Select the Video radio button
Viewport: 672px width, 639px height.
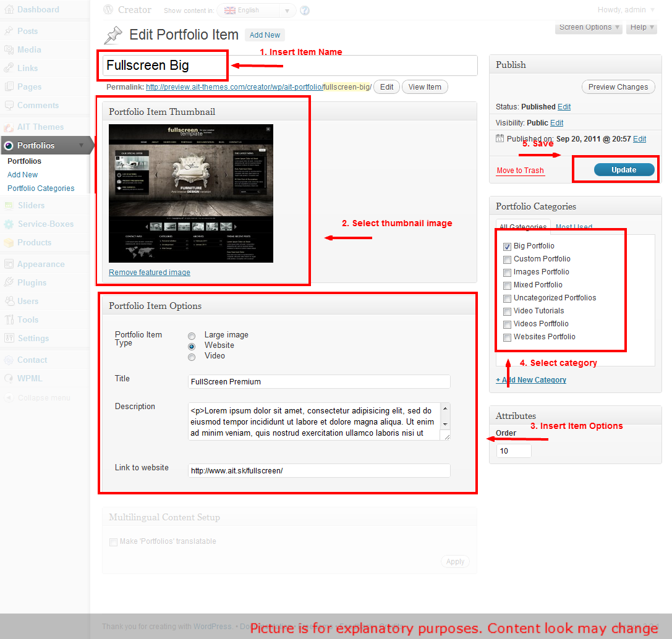[x=192, y=357]
